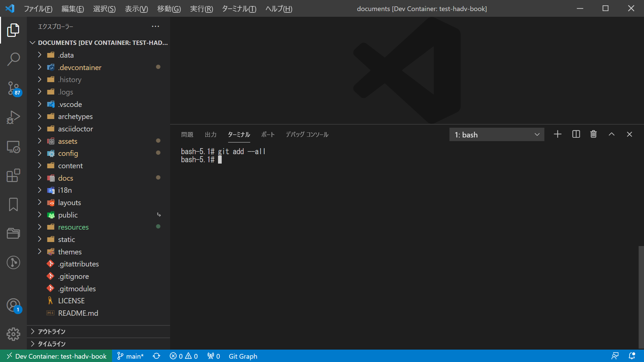Screen dimensions: 644x362
Task: Close the terminal panel
Action: (x=629, y=134)
